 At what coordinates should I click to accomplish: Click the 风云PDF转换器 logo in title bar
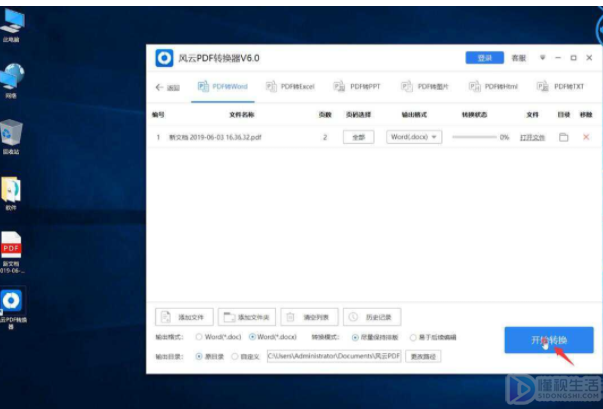click(164, 58)
